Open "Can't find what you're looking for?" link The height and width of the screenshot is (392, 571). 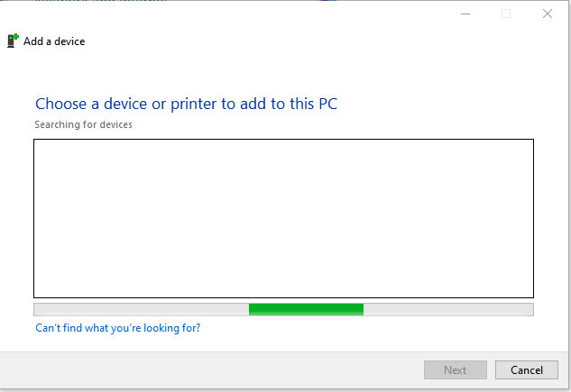[x=117, y=328]
